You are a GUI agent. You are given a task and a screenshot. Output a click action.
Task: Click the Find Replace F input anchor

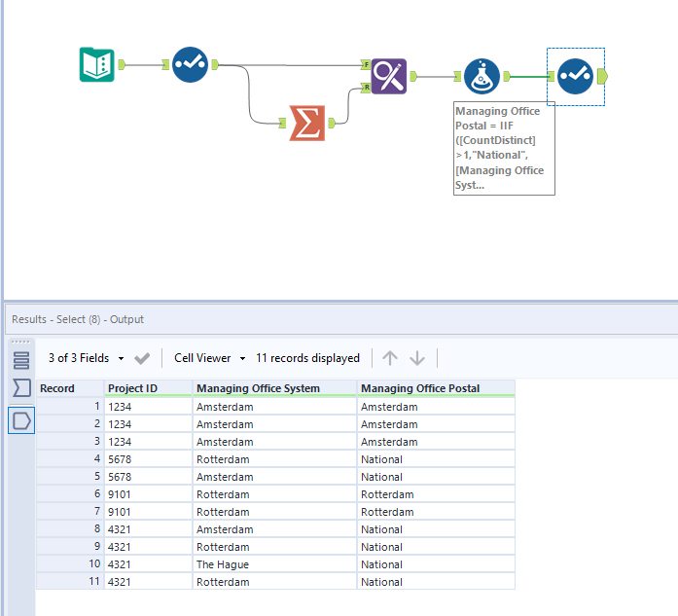tap(366, 64)
